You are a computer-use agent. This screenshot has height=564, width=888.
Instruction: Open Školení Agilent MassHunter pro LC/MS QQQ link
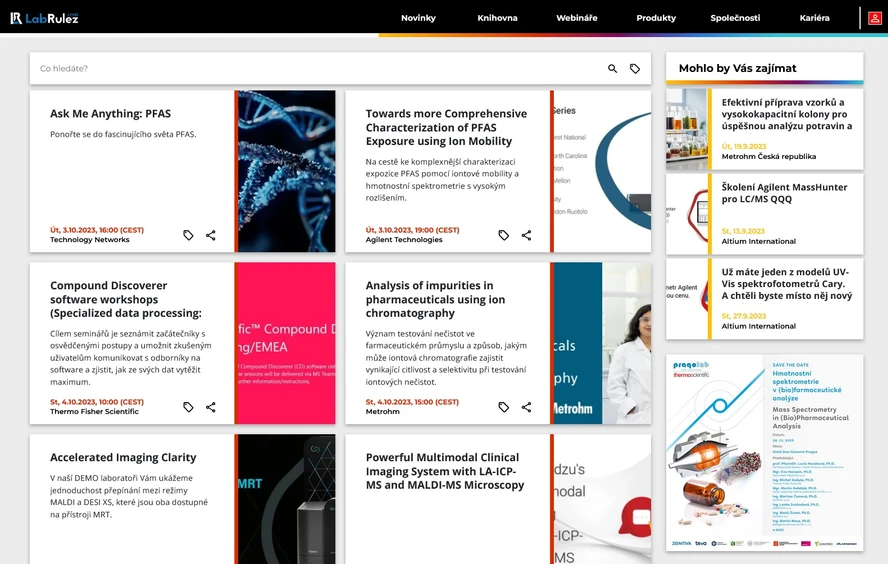[x=784, y=193]
